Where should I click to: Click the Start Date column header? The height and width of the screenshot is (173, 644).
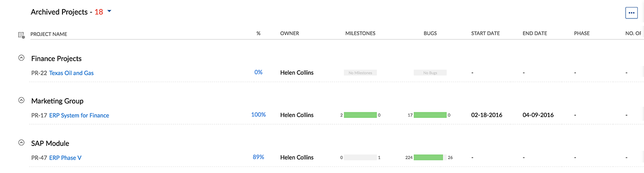click(x=485, y=34)
